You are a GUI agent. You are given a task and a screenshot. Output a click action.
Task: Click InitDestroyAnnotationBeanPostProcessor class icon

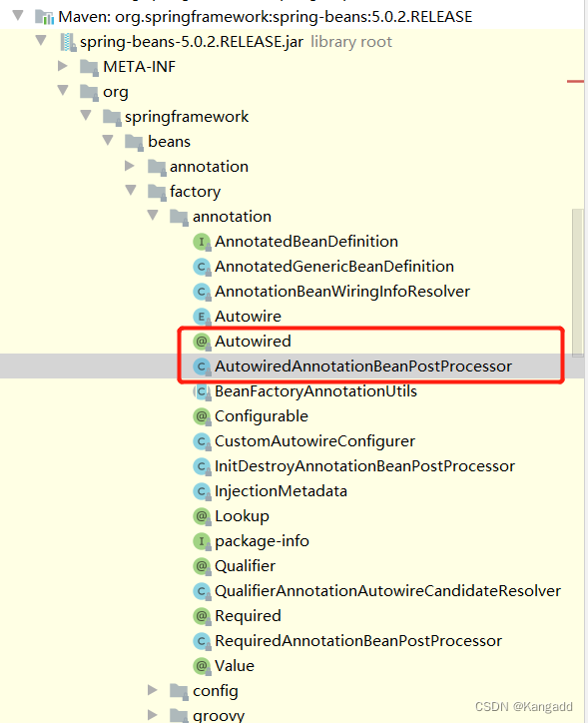tap(202, 466)
